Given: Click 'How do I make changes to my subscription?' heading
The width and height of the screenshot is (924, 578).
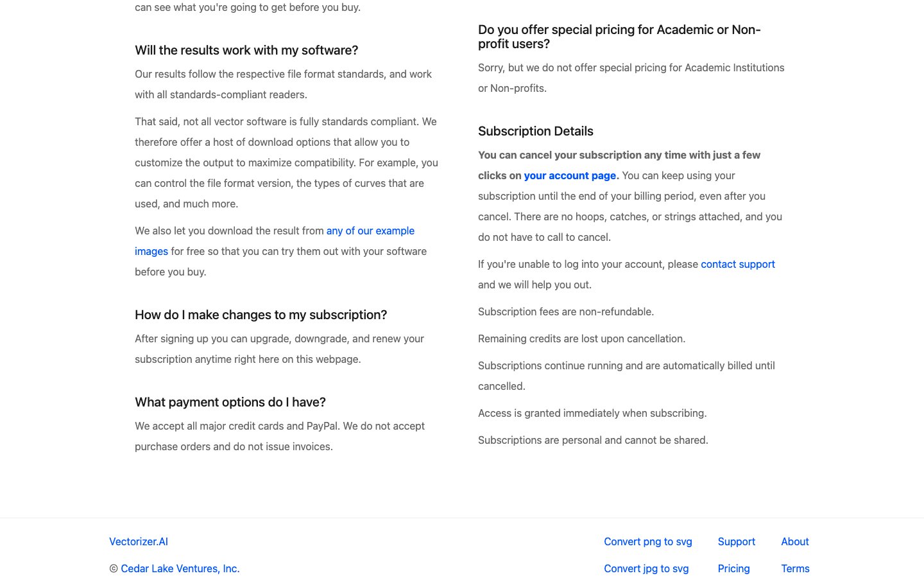Looking at the screenshot, I should tap(261, 315).
